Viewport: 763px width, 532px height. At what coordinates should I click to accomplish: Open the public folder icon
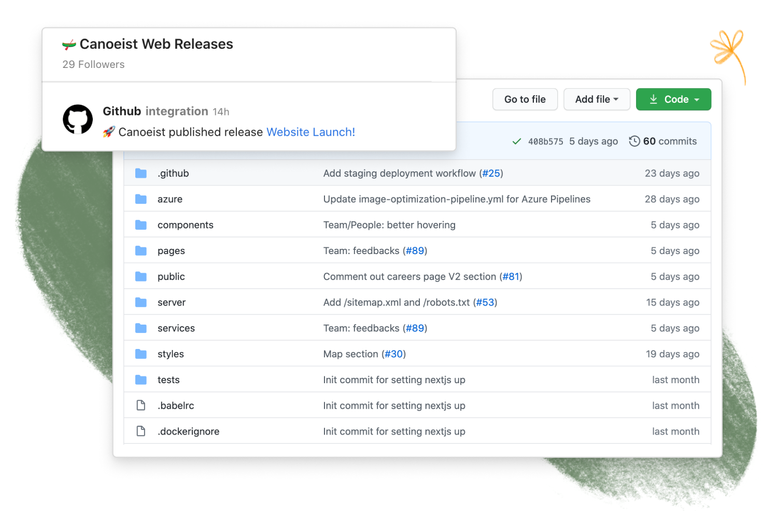click(141, 277)
